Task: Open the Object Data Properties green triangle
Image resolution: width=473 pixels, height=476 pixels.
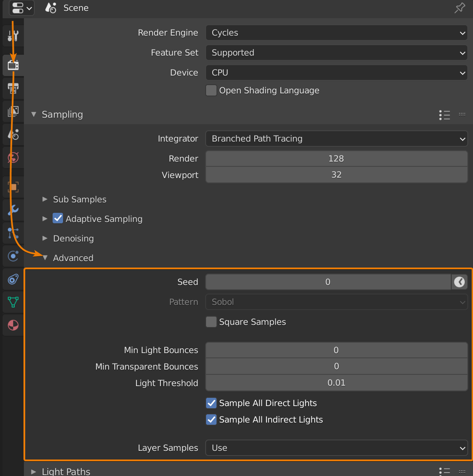Action: pos(13,302)
